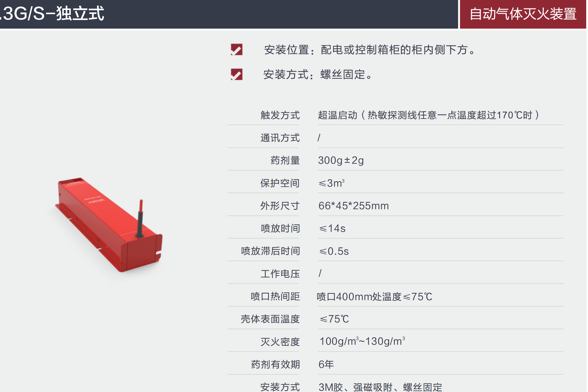Click the 通讯方式 row label
Image resolution: width=588 pixels, height=392 pixels.
[x=280, y=138]
